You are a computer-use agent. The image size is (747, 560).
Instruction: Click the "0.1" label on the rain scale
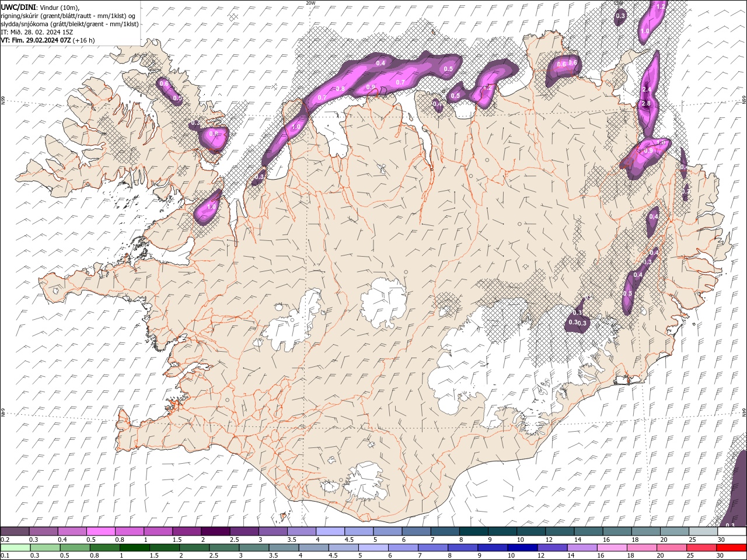(x=5, y=556)
